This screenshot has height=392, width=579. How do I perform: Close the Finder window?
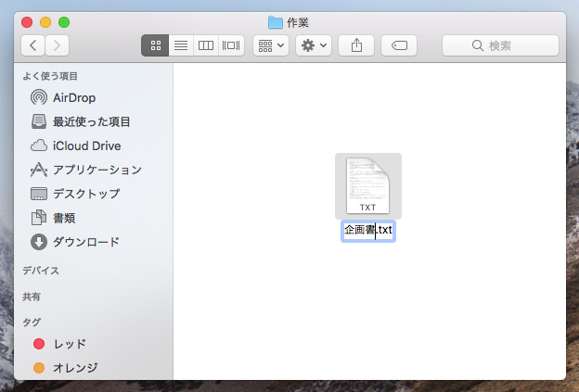click(27, 22)
